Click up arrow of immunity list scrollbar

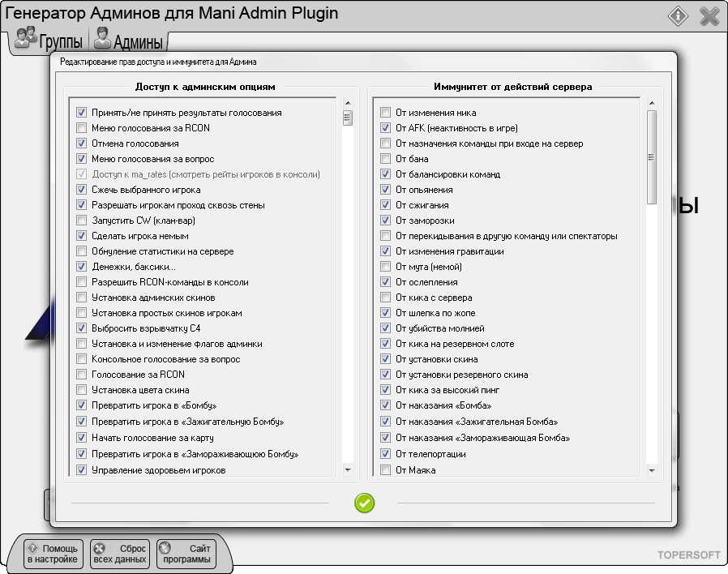coord(652,103)
